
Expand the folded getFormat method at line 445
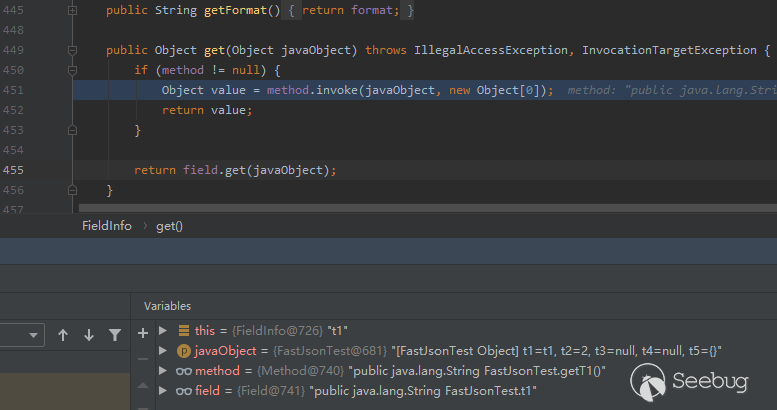pos(72,10)
